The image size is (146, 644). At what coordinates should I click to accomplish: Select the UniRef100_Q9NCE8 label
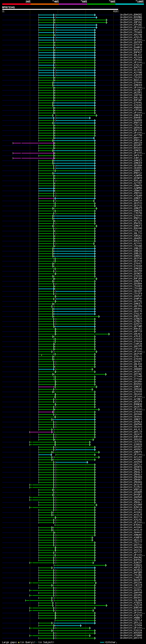(x=131, y=85)
